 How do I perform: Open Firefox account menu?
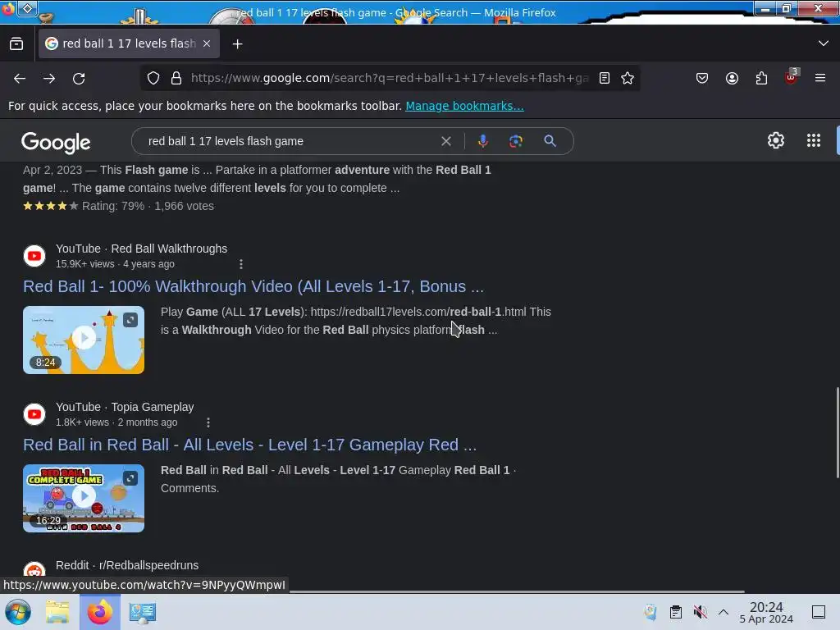(x=732, y=78)
